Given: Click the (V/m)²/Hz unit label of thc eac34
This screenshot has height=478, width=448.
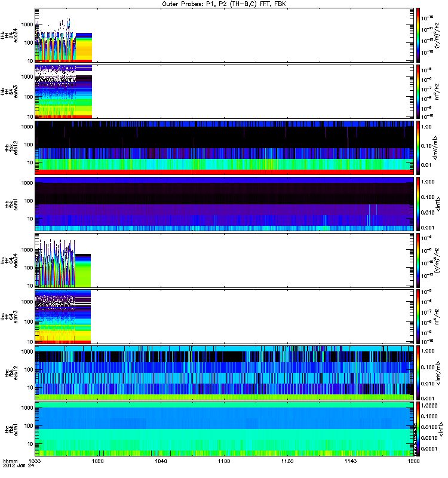Looking at the screenshot, I should pyautogui.click(x=437, y=261).
